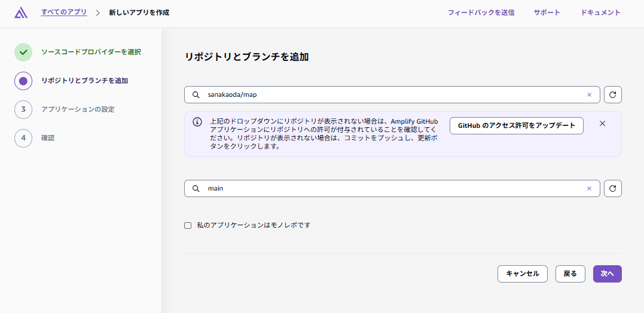Select アプリケーションの設定 step
Screen dimensions: 644x313
[78, 109]
